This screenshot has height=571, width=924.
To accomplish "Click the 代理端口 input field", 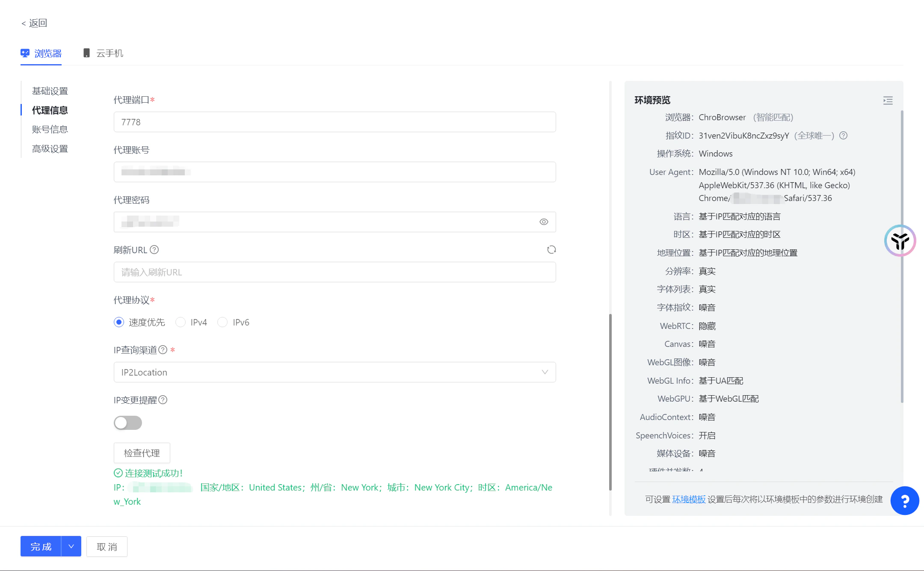I will click(x=335, y=122).
